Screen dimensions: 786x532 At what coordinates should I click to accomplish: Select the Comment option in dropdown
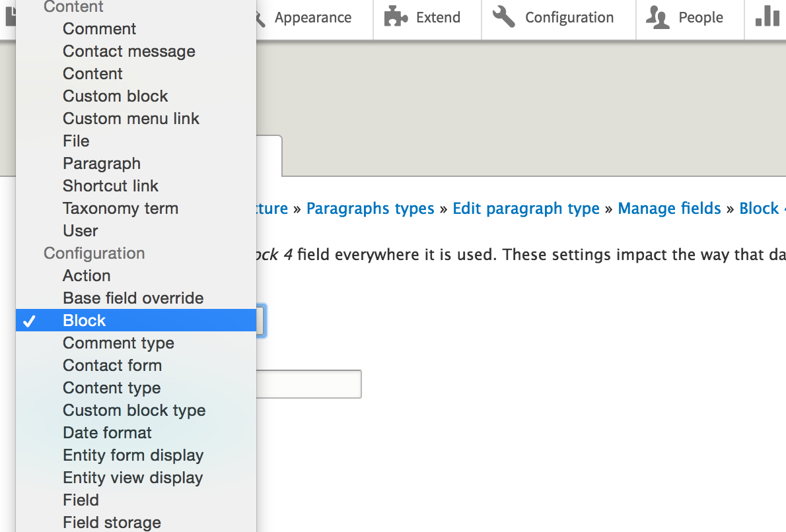[136, 28]
